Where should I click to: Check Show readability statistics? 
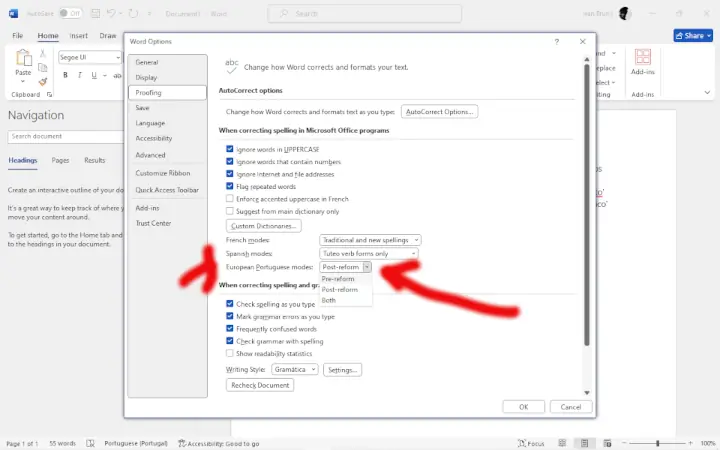tap(230, 353)
